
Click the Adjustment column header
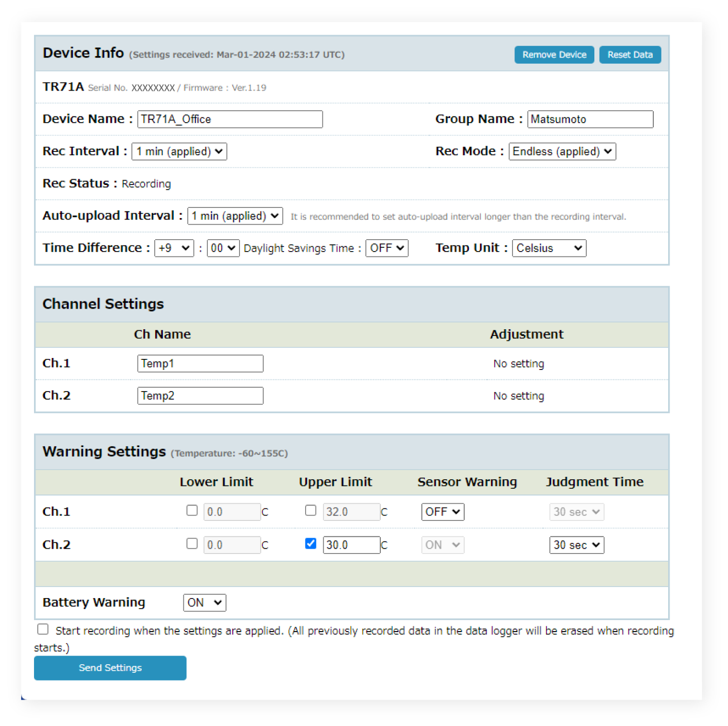(527, 334)
